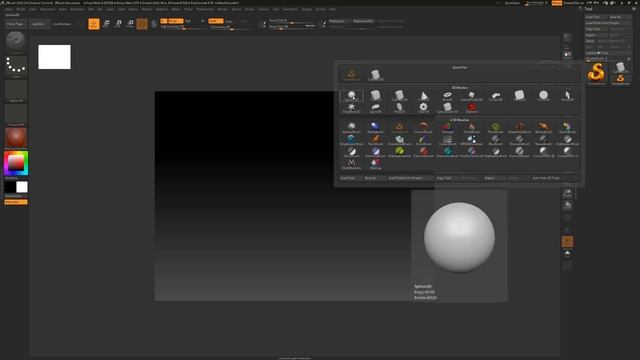Image resolution: width=640 pixels, height=360 pixels.
Task: Select the ClonerBrush tool
Action: pyautogui.click(x=447, y=140)
